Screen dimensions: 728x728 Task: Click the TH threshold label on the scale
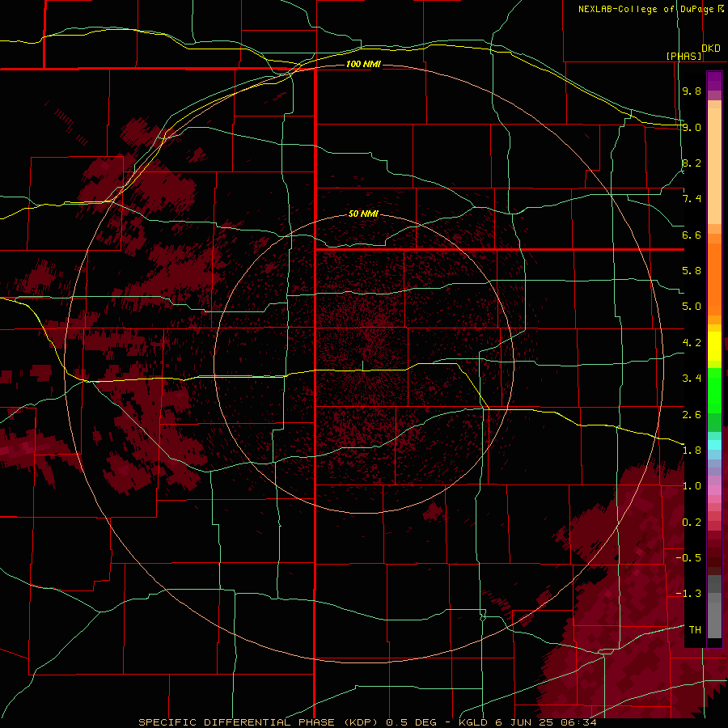pos(695,630)
